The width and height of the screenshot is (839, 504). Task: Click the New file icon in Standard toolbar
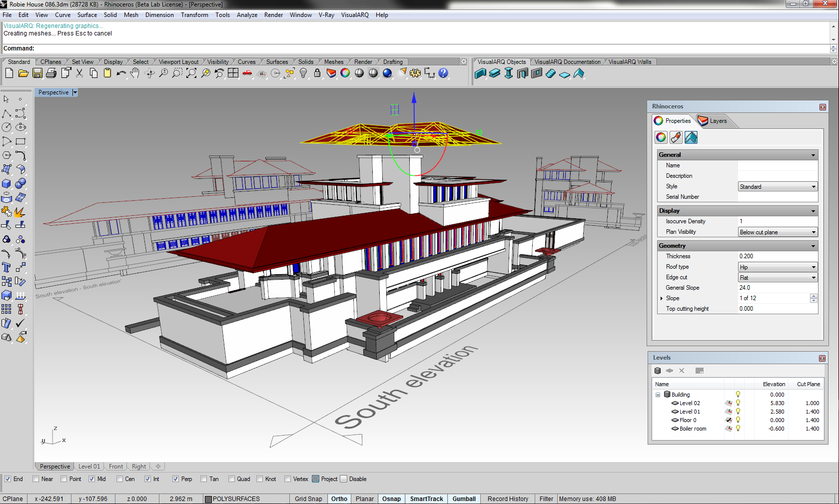9,73
